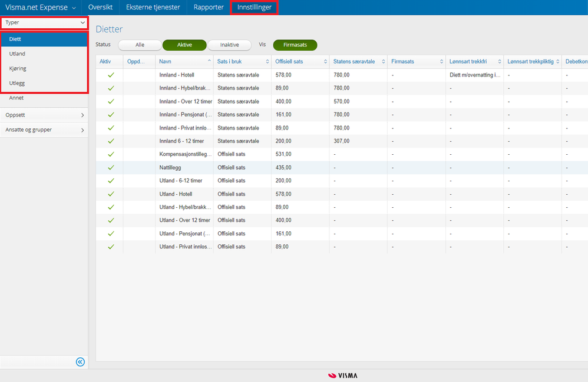Screen dimensions: 588x382
Task: Expand the Oppsett section
Action: tap(44, 115)
